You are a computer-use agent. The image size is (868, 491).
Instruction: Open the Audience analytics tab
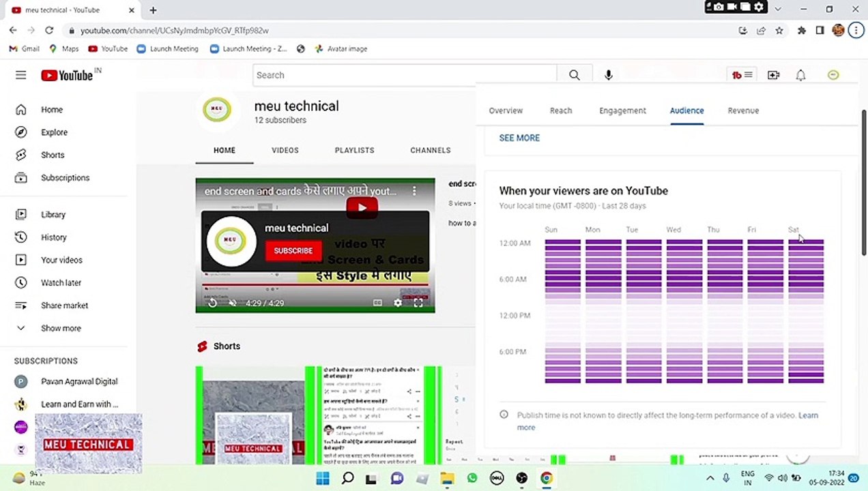click(686, 110)
